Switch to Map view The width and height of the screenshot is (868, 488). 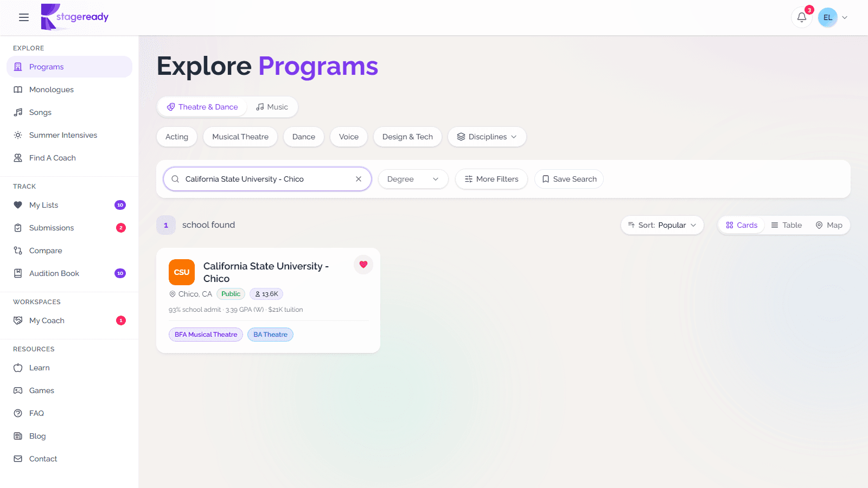click(829, 225)
